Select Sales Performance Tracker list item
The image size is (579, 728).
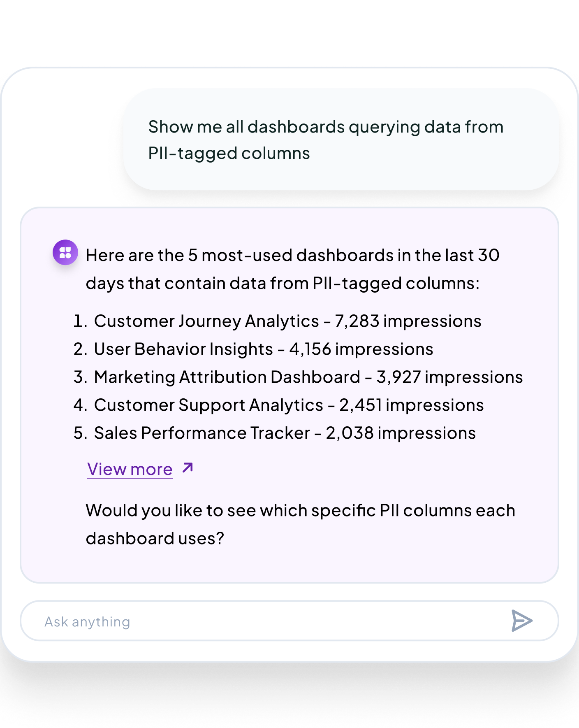point(275,433)
